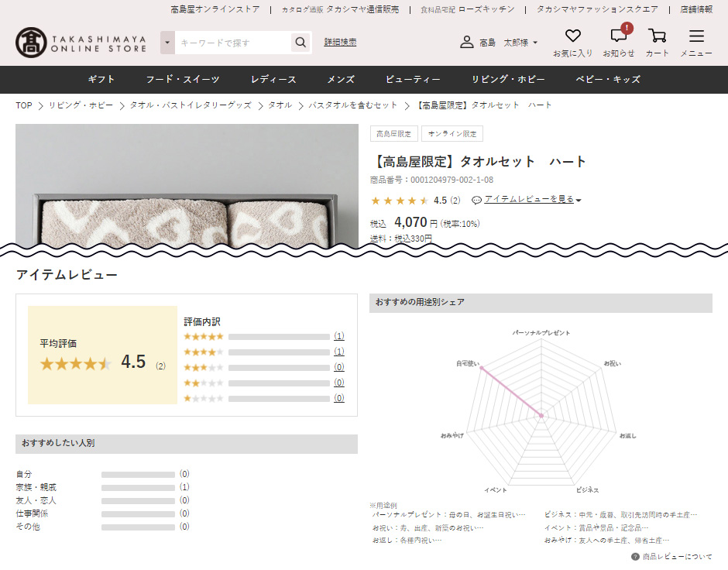Click the five-star review count (1)
Screen dimensions: 728x570
point(339,336)
